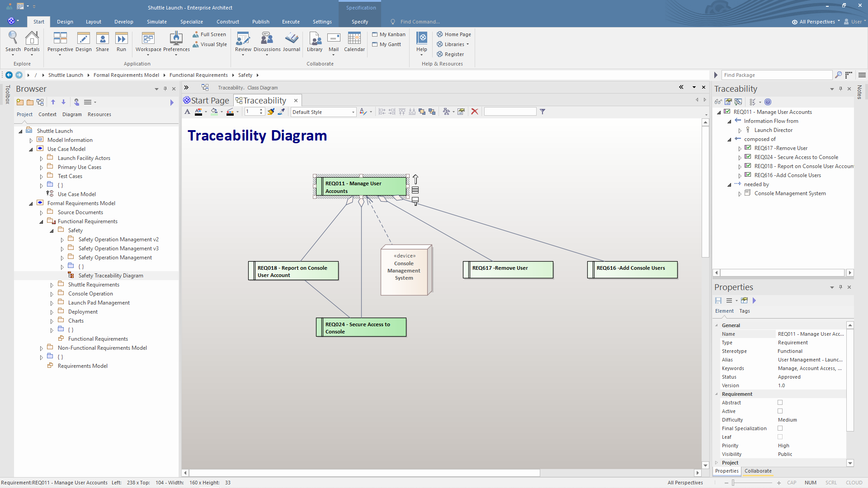
Task: Open the line color swatch in diagram toolbar
Action: click(x=230, y=112)
